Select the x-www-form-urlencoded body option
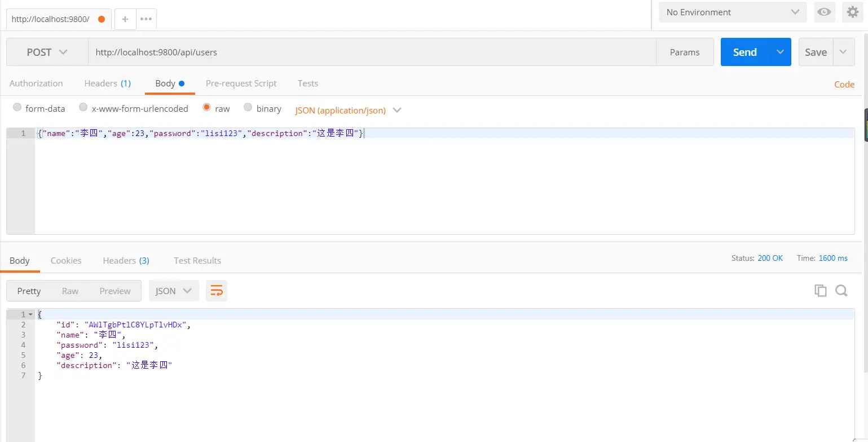The height and width of the screenshot is (442, 868). pos(83,107)
